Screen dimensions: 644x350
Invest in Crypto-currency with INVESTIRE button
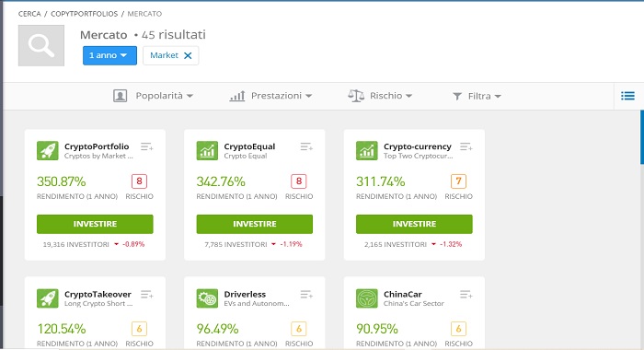[x=414, y=224]
